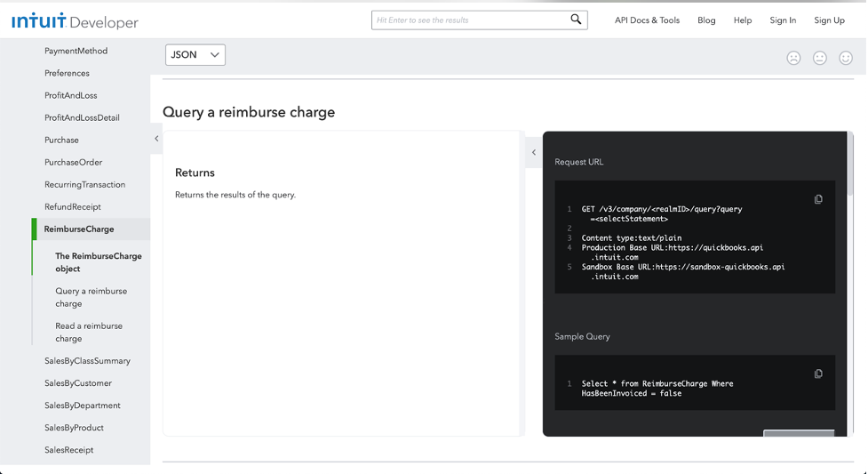Open the Blog page
Screen dimensions: 868x474
pos(705,20)
